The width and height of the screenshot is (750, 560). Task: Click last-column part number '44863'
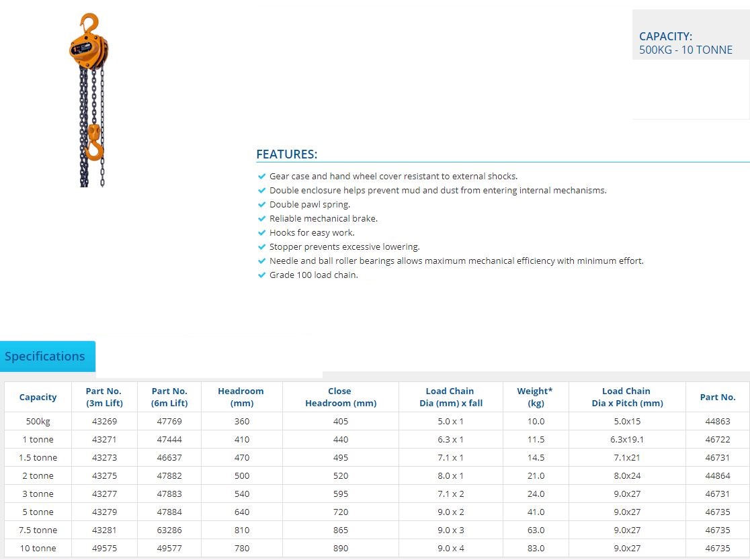pos(718,422)
